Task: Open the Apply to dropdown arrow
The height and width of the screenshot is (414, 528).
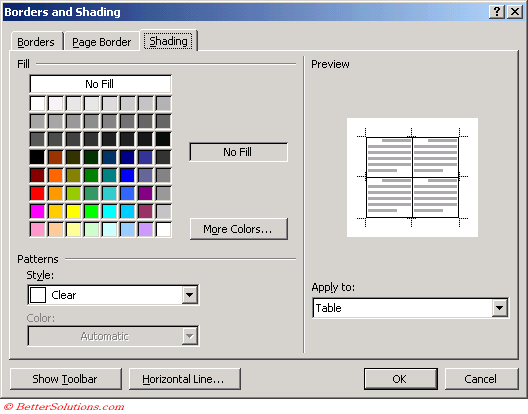Action: [x=500, y=308]
